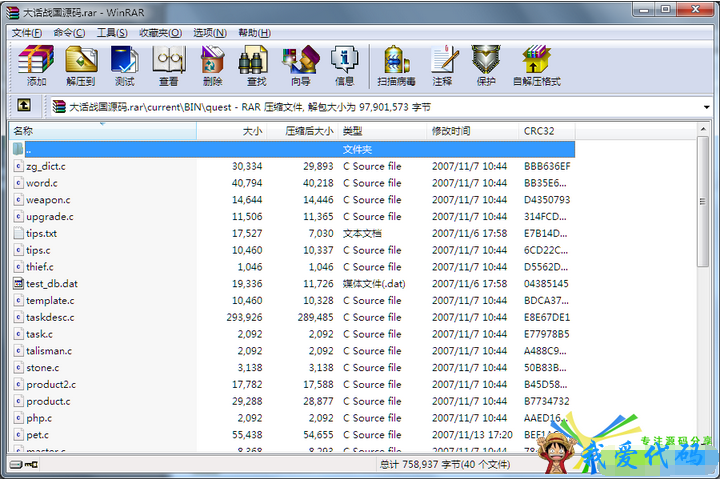The image size is (720, 479).
Task: Click the date 2007/11/13 17:20
Action: [x=472, y=434]
